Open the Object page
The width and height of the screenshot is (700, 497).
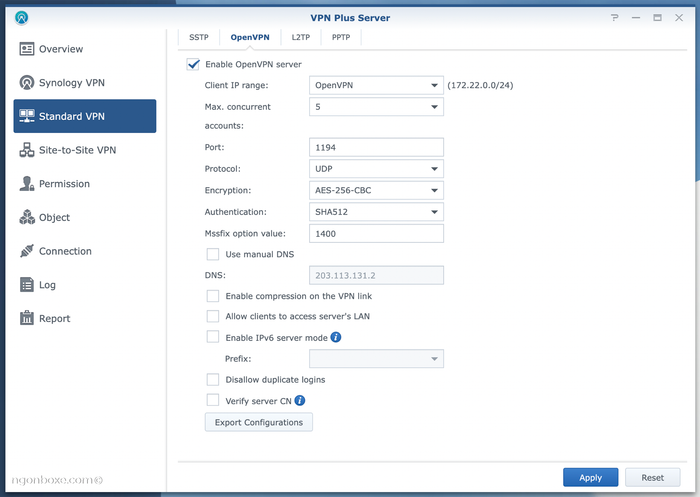point(85,217)
